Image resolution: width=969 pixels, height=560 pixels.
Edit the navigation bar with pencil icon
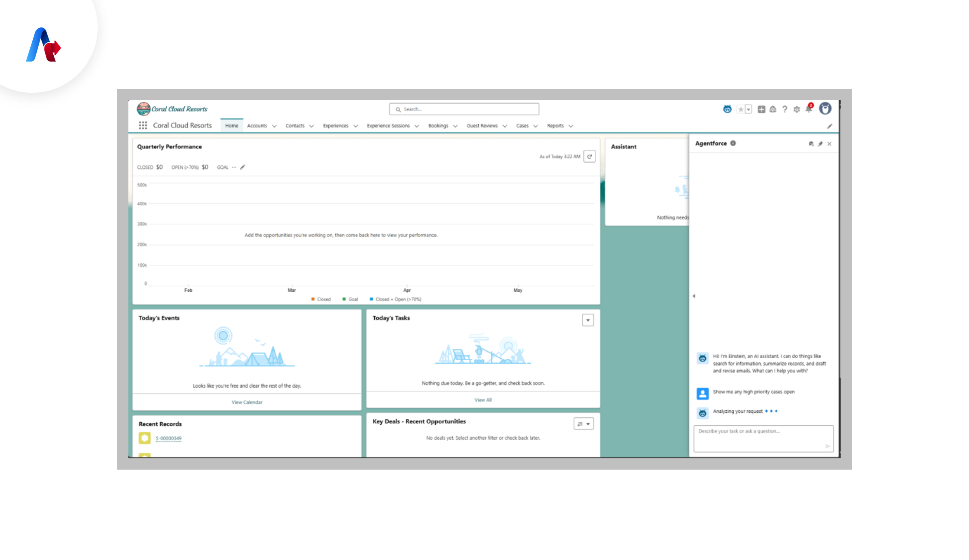pyautogui.click(x=830, y=126)
